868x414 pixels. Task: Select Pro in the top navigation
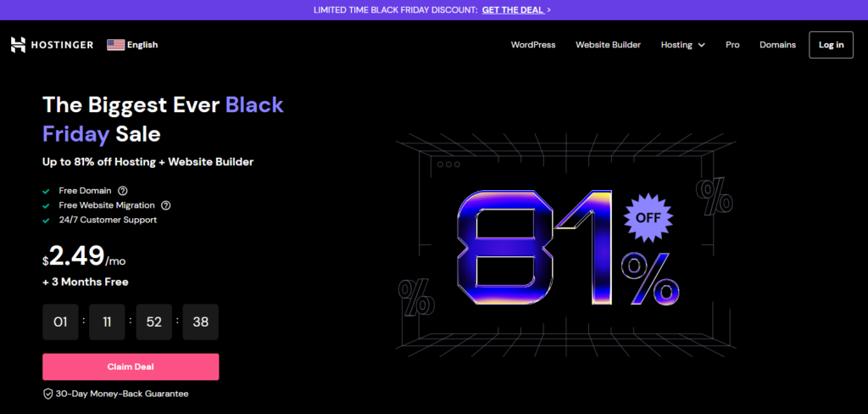pyautogui.click(x=732, y=45)
